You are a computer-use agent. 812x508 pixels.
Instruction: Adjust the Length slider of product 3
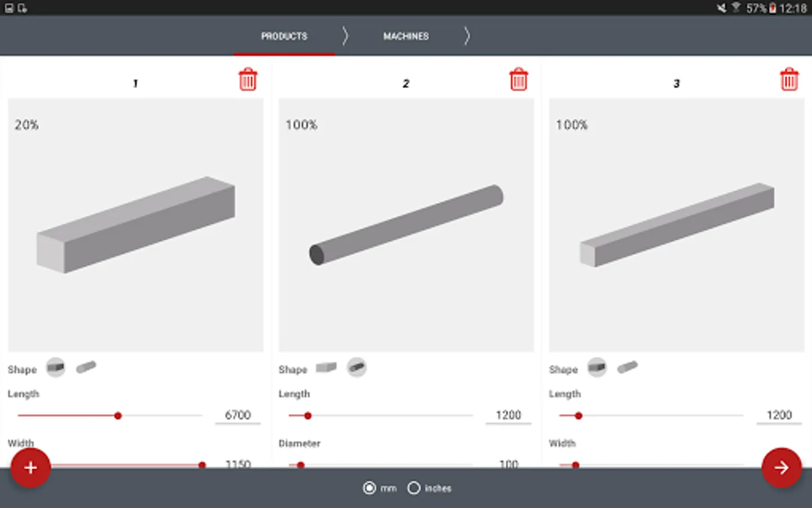(651, 415)
